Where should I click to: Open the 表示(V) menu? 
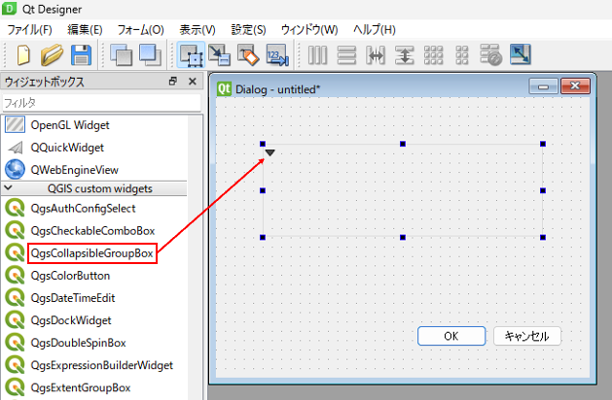coord(197,30)
